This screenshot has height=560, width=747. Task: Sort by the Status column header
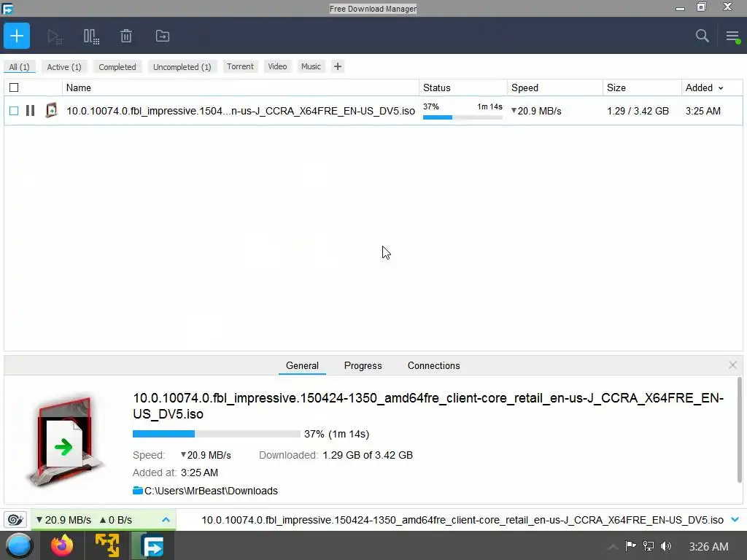coord(463,87)
